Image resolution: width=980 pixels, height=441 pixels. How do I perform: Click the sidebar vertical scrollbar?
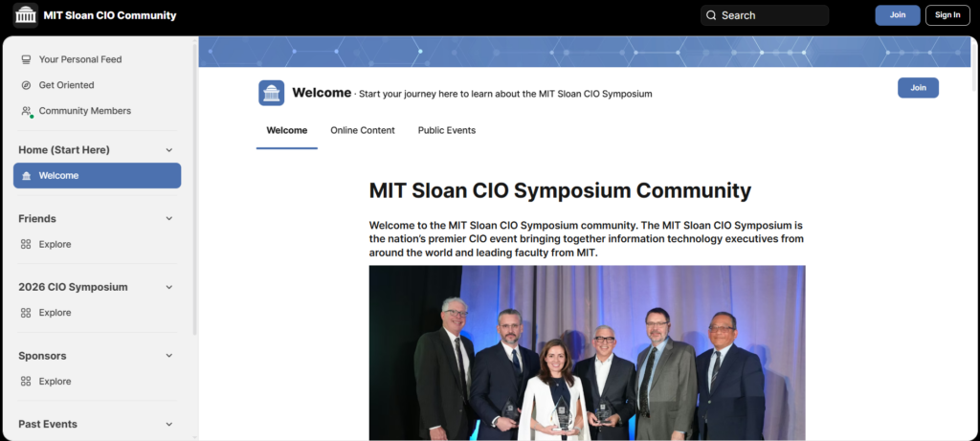click(x=194, y=187)
